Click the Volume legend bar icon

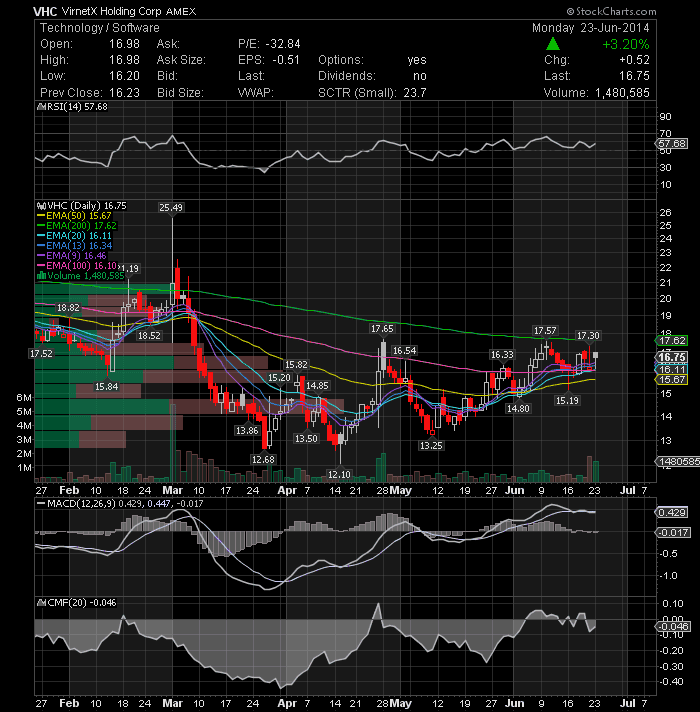tap(41, 276)
